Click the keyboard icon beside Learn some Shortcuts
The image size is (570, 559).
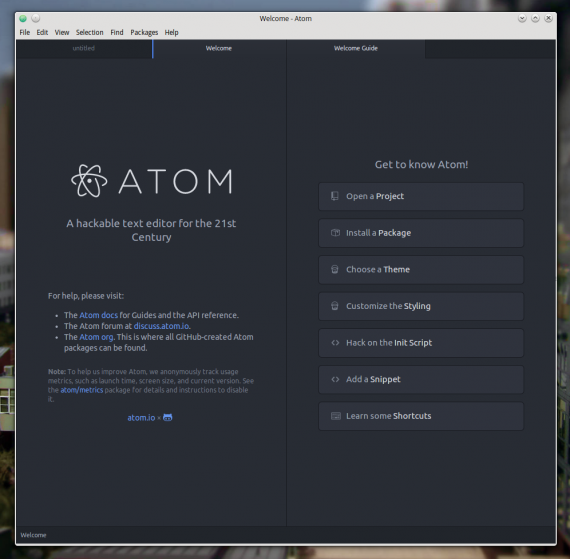tap(335, 416)
